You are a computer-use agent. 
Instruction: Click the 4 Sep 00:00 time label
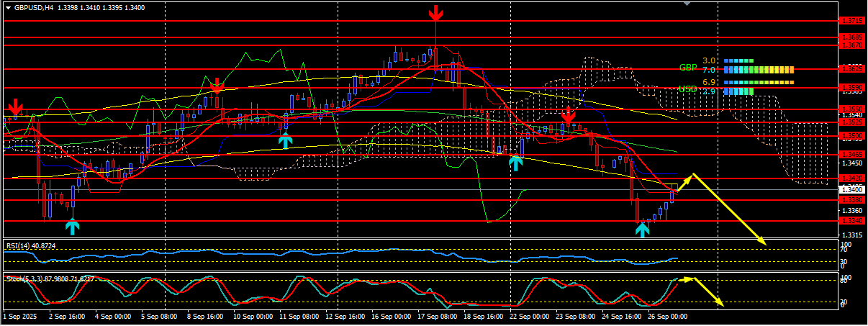tap(112, 316)
